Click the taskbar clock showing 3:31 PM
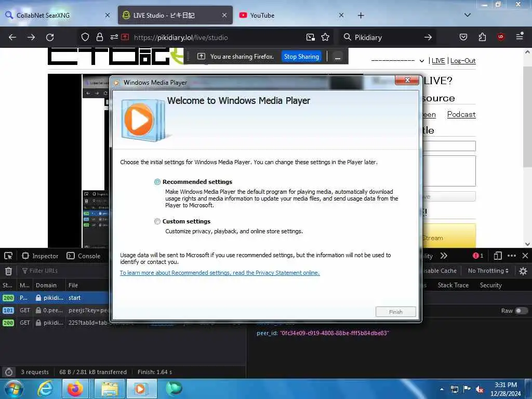The height and width of the screenshot is (399, 532). tap(506, 389)
